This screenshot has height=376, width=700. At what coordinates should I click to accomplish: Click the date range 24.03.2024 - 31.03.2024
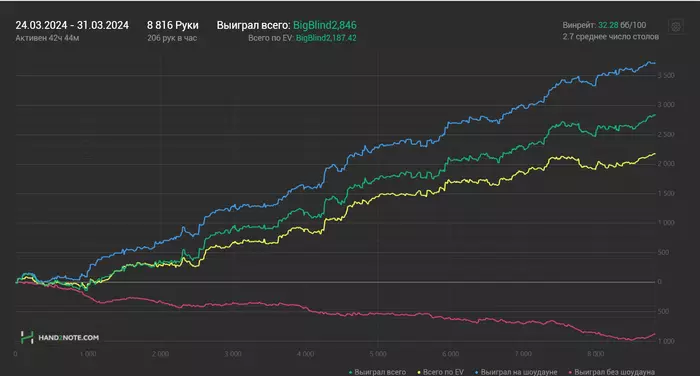(x=72, y=25)
